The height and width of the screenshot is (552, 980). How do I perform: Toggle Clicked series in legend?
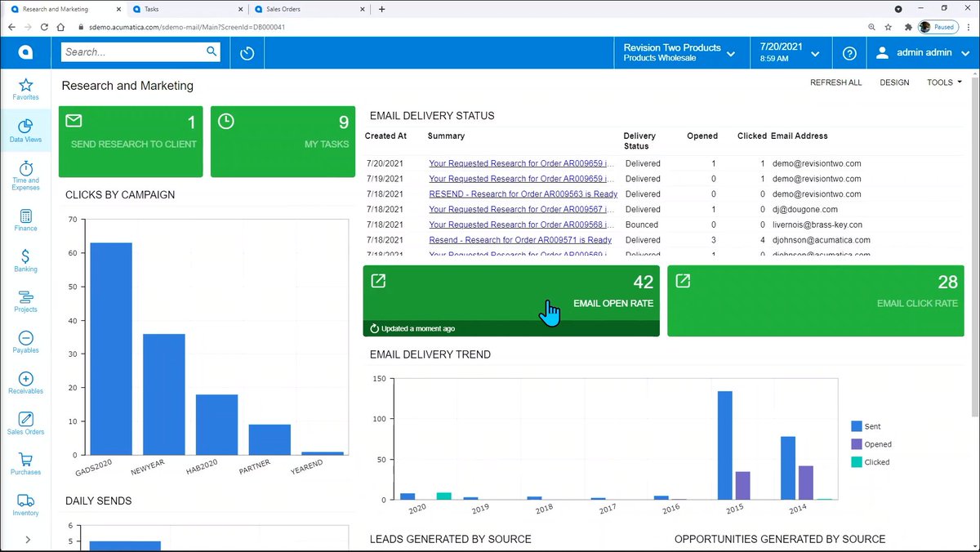click(x=871, y=462)
